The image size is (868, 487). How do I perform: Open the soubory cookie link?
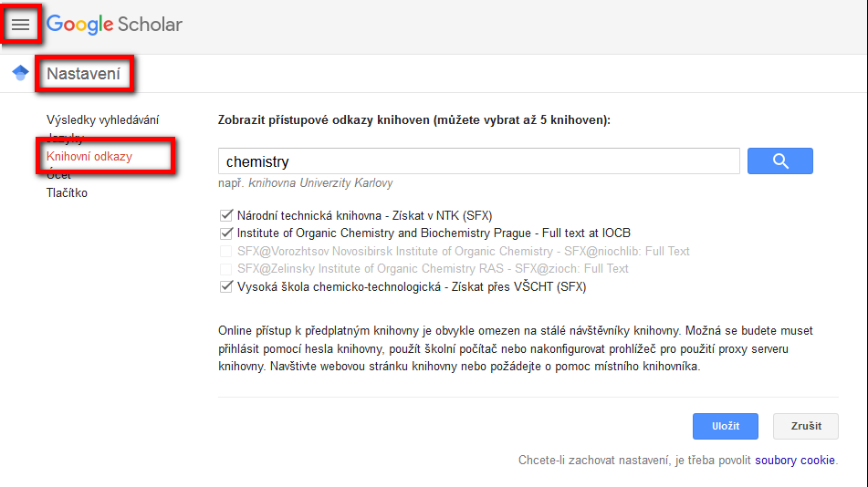pyautogui.click(x=794, y=460)
